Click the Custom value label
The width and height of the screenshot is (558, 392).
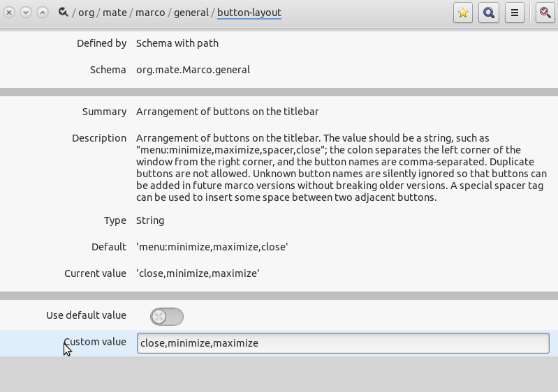[x=95, y=342]
